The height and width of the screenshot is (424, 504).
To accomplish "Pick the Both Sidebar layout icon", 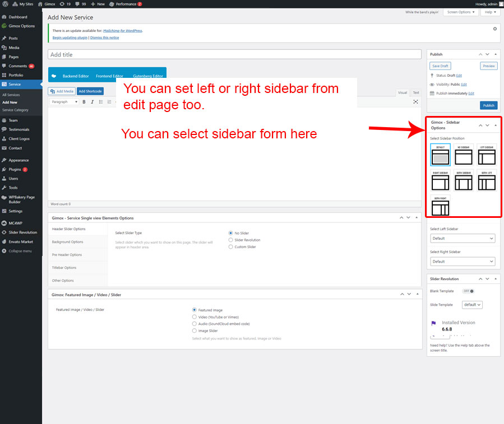I will pos(464,180).
